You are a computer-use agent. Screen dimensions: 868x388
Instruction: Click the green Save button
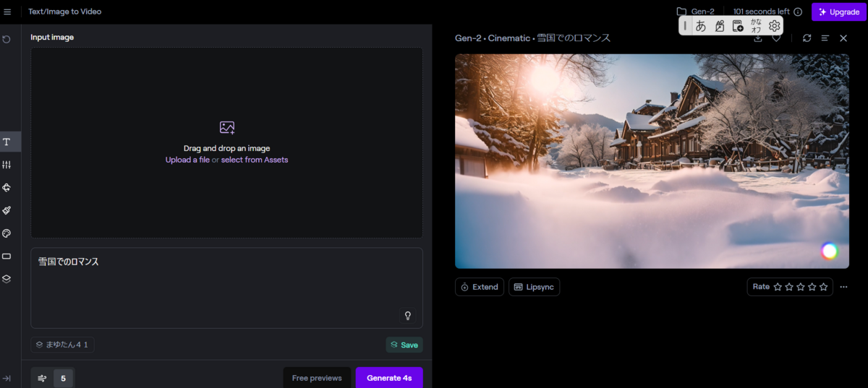pyautogui.click(x=404, y=345)
